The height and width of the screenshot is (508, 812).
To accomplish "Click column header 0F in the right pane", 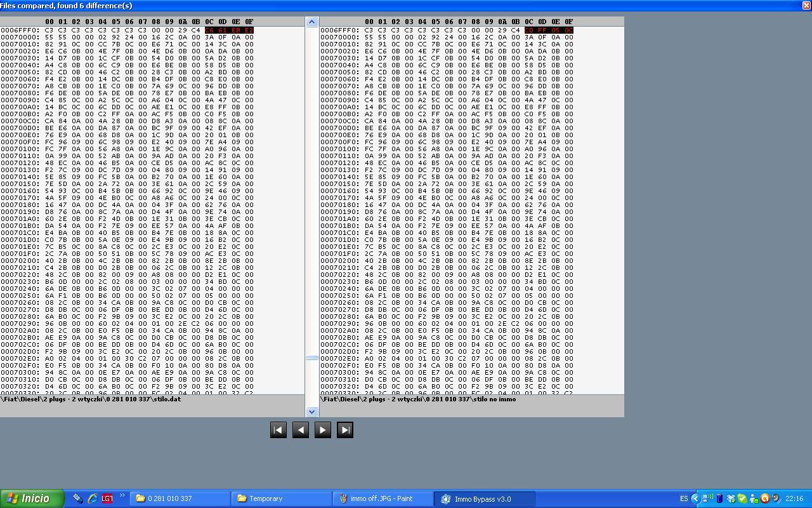I will (x=569, y=22).
